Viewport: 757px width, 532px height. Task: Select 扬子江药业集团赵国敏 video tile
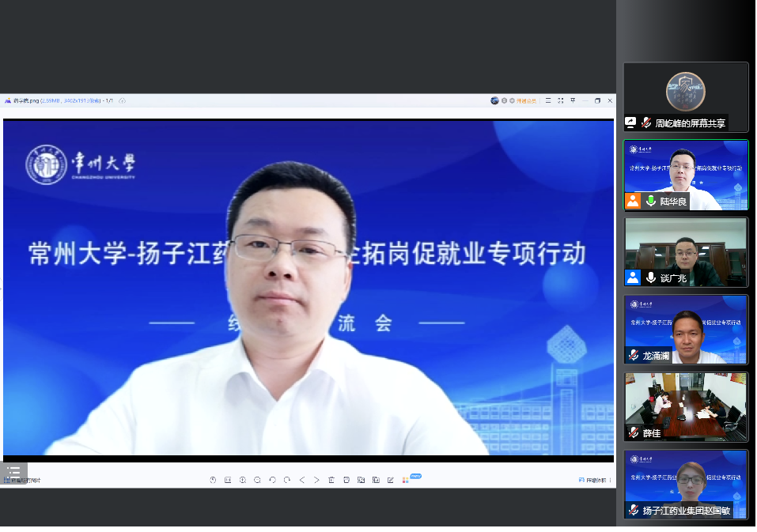[686, 483]
